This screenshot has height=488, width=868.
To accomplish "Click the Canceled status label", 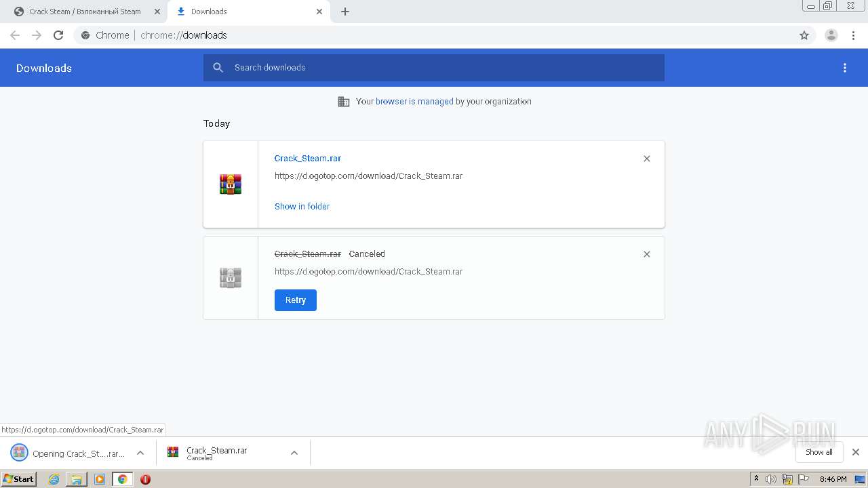I will click(367, 254).
